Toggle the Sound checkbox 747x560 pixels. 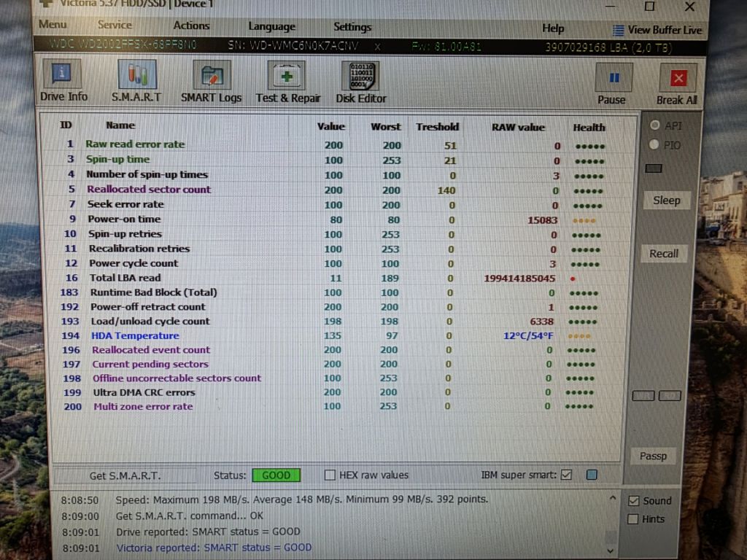[x=634, y=500]
